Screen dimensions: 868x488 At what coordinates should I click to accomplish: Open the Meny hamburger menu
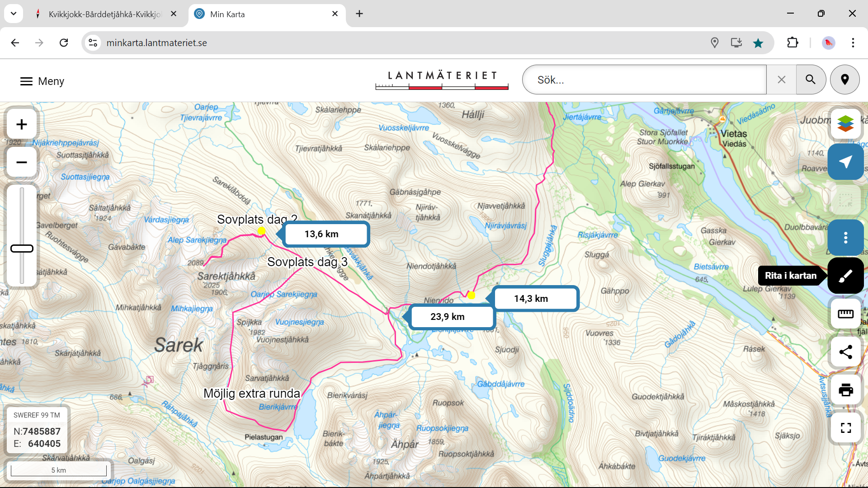tap(42, 81)
